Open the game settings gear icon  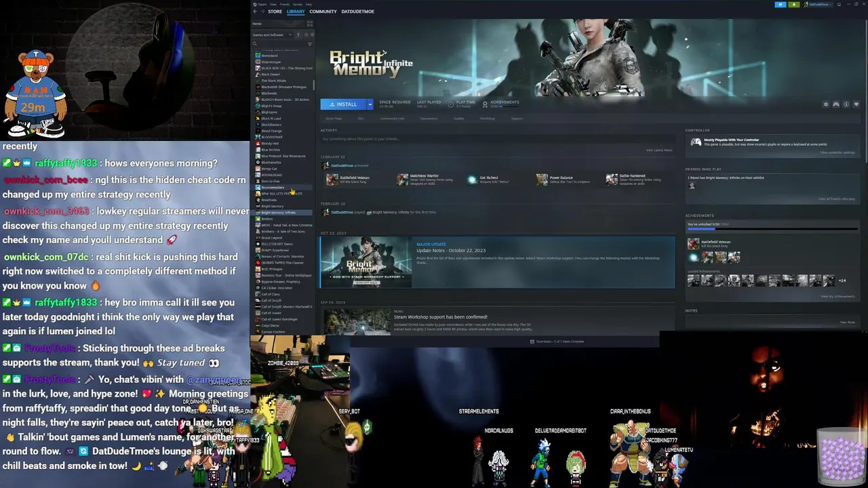coord(825,104)
